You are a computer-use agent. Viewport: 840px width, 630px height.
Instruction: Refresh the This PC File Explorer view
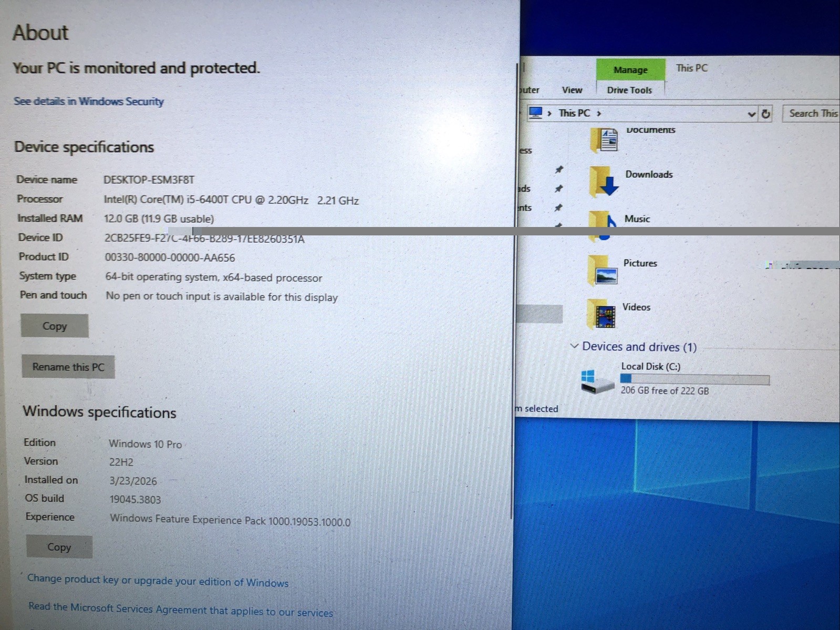pyautogui.click(x=766, y=114)
